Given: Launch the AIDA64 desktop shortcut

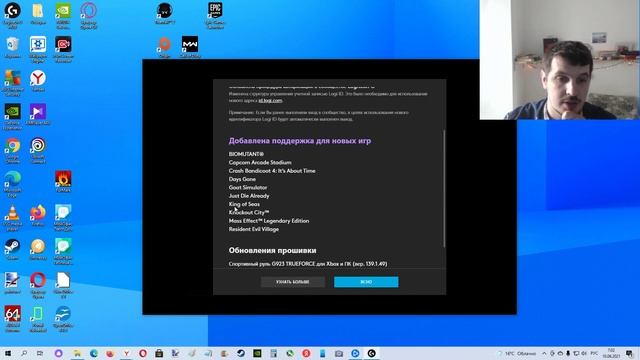Looking at the screenshot, I should point(13,318).
